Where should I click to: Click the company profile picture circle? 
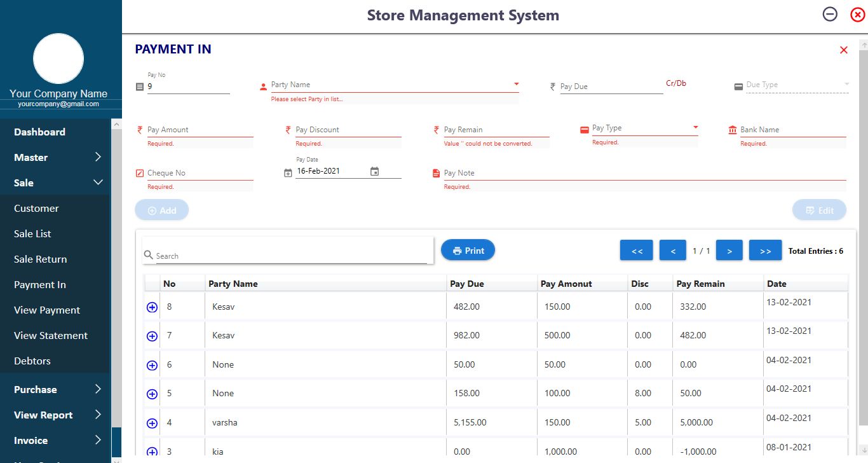[x=58, y=59]
